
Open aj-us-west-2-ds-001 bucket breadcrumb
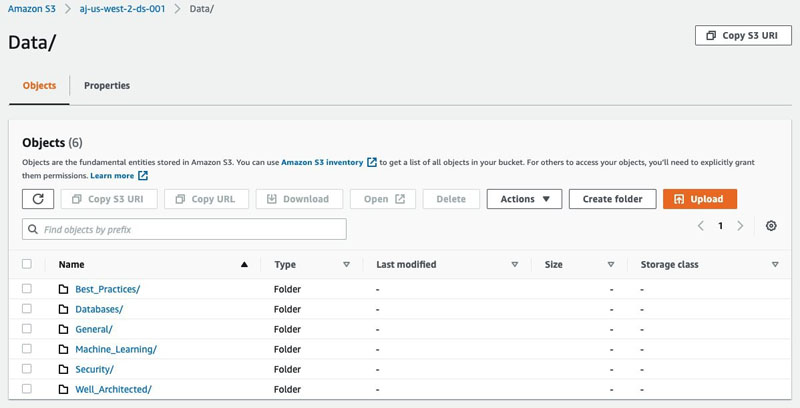coord(122,9)
